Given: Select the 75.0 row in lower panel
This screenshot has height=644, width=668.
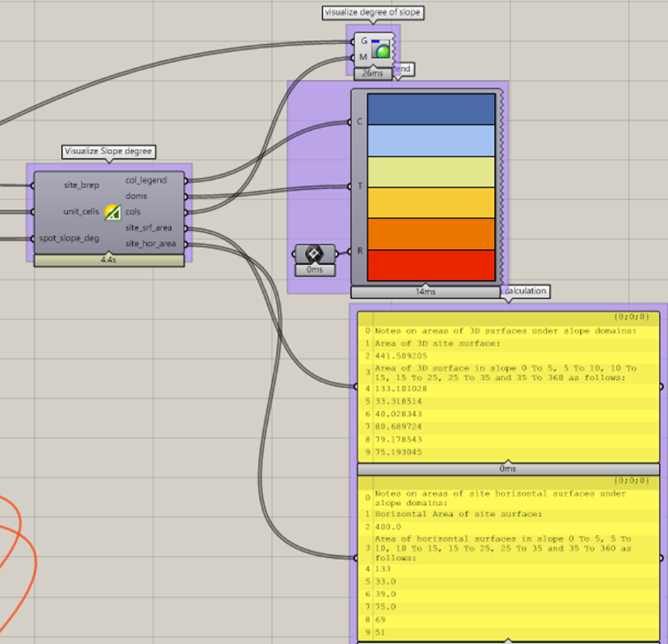Looking at the screenshot, I should click(508, 607).
